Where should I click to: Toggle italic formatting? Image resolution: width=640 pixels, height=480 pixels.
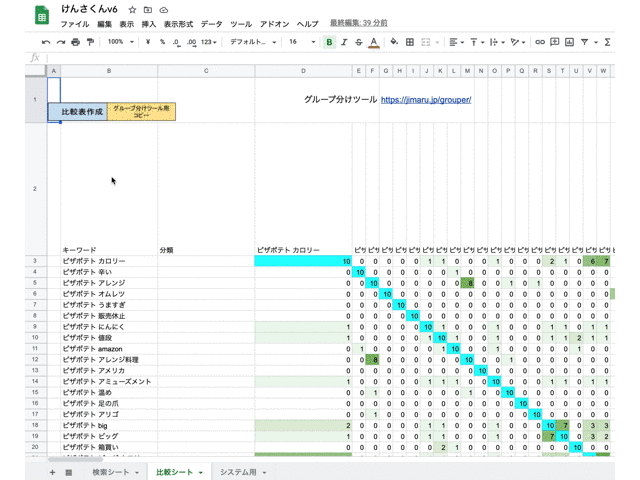(x=344, y=42)
